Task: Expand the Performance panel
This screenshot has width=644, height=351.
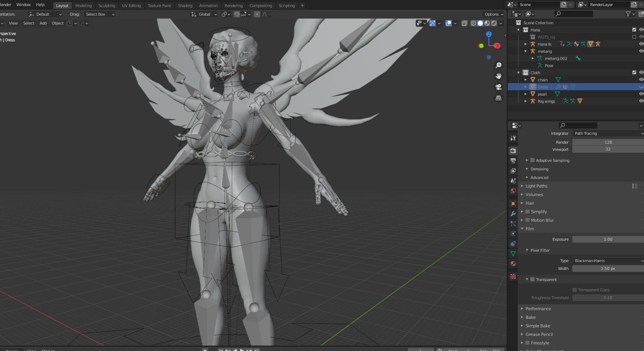Action: [538, 309]
